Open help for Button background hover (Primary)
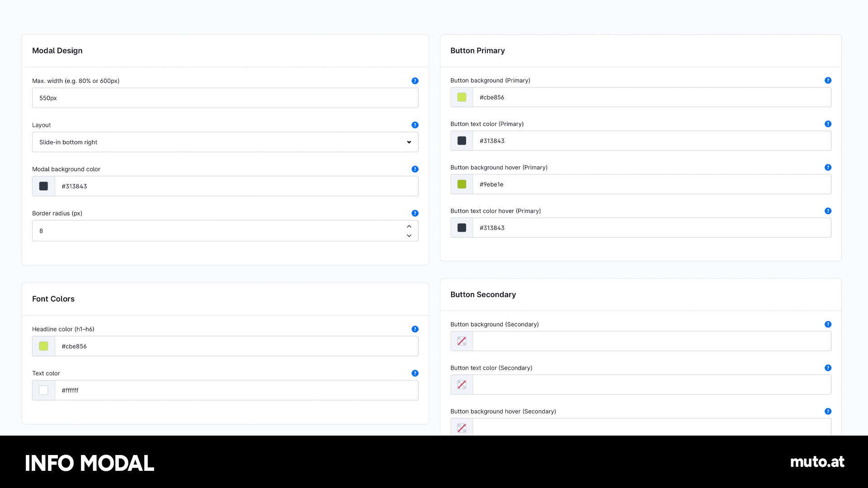868x488 pixels. (x=828, y=167)
